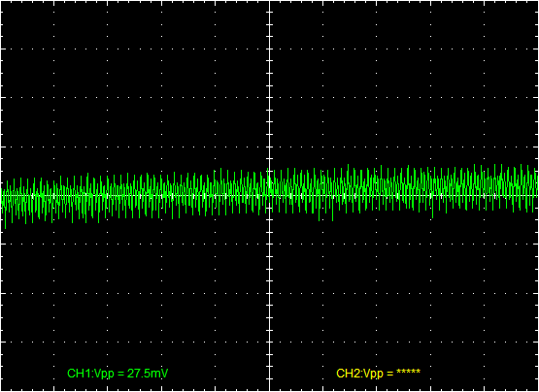Screen dimensions: 539x392
Task: Click the graticule center axis intersection
Action: 270,195
